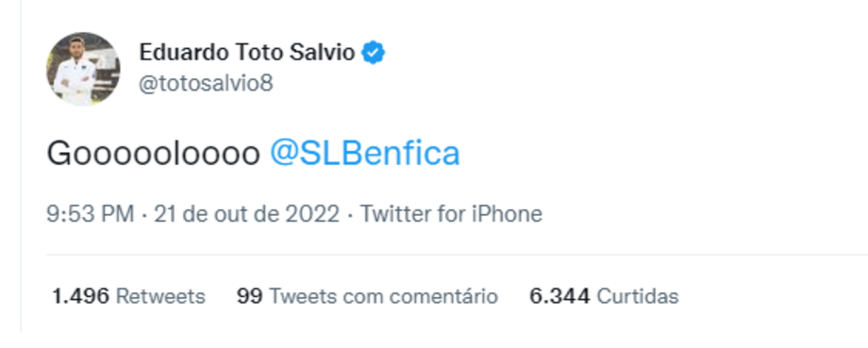Open the 21 de out de 2022 date

[247, 213]
